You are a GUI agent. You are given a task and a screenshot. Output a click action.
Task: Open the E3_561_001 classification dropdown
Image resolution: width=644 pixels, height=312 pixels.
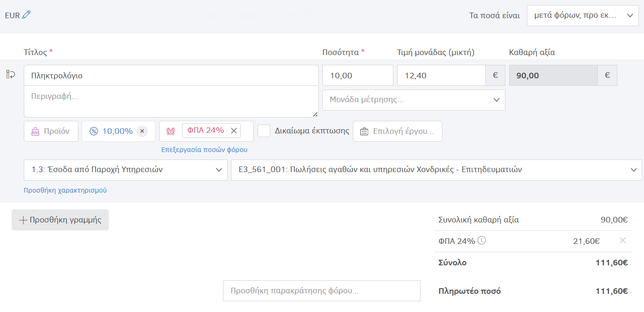pos(436,170)
